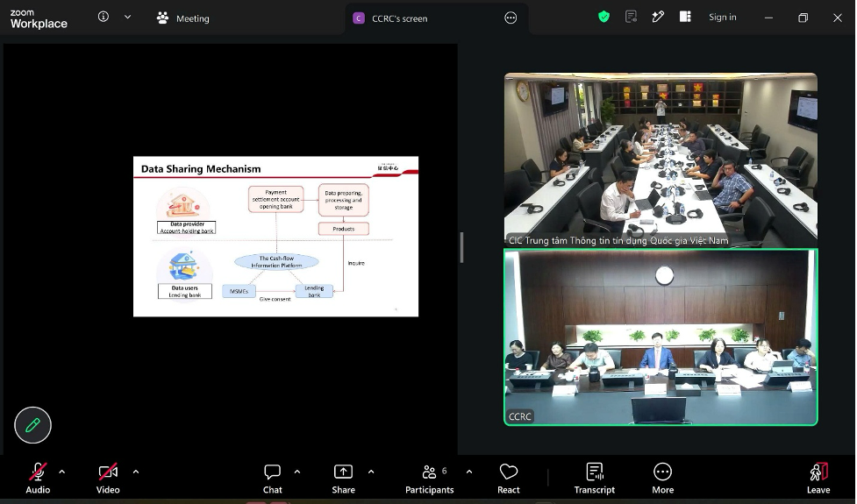Viewport: 857px width, 504px height.
Task: Expand the Chat options arrow
Action: [x=297, y=472]
